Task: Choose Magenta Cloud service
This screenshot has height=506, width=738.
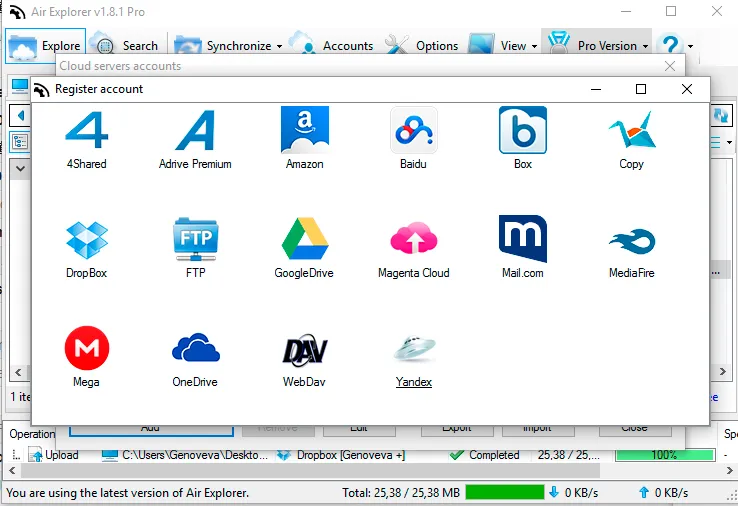Action: point(414,238)
